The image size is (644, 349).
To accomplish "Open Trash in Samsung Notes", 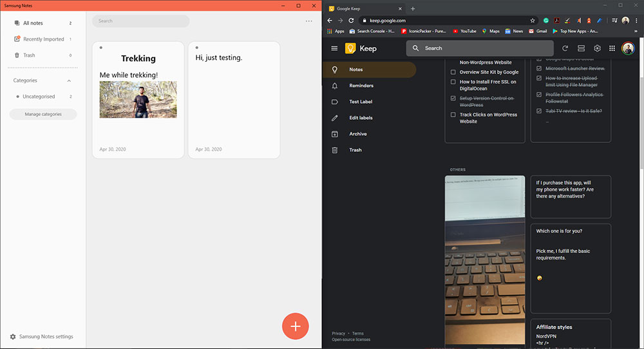I will pyautogui.click(x=43, y=55).
